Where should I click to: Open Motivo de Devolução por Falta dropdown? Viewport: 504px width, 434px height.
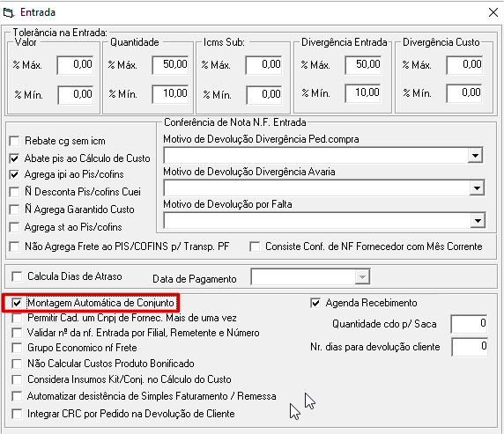pyautogui.click(x=478, y=220)
